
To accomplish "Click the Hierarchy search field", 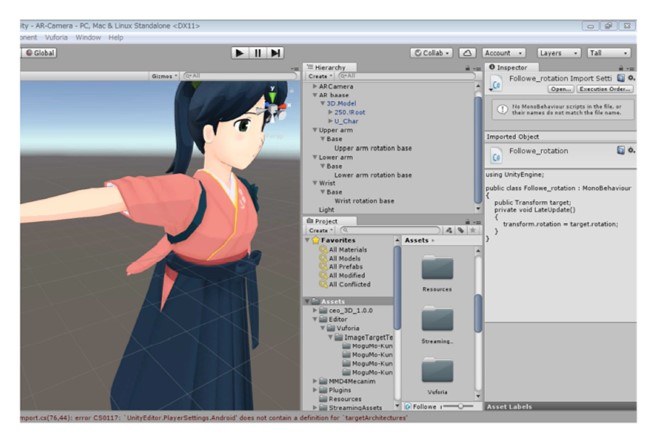I will point(407,76).
